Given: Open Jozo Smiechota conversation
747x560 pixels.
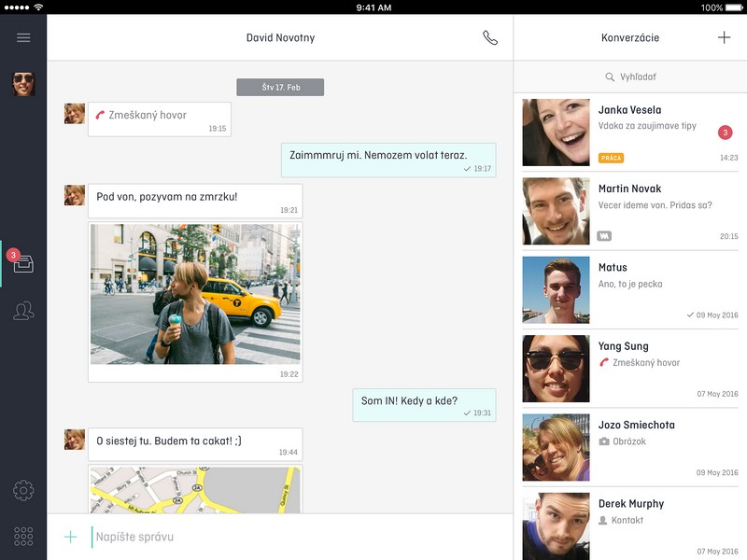Looking at the screenshot, I should click(x=630, y=446).
